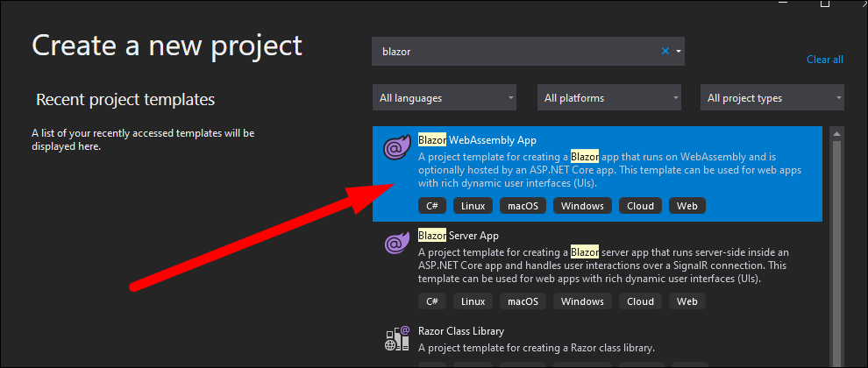The height and width of the screenshot is (368, 868).
Task: Select the Razor Class Library template icon
Action: pyautogui.click(x=397, y=339)
